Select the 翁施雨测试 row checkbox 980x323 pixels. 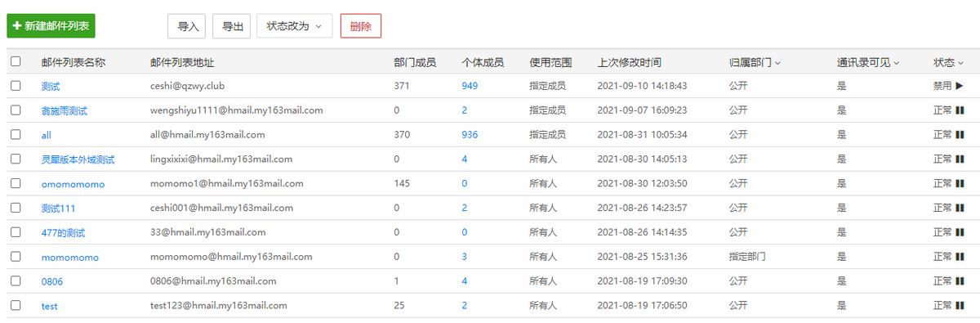16,110
